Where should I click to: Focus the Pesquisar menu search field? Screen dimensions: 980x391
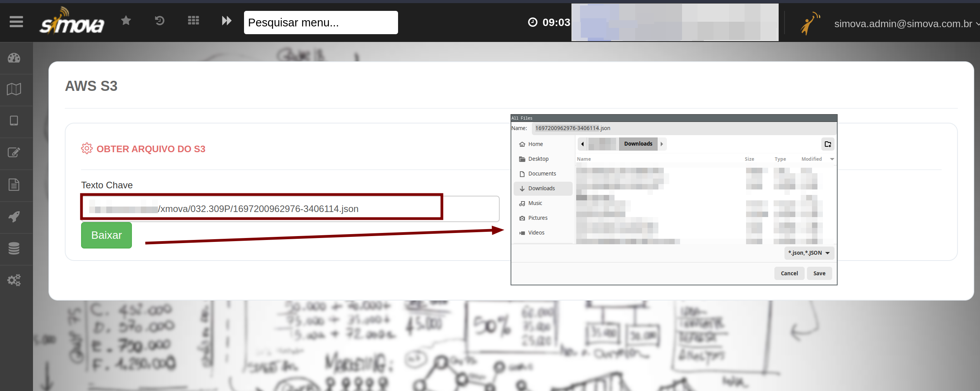[x=320, y=23]
